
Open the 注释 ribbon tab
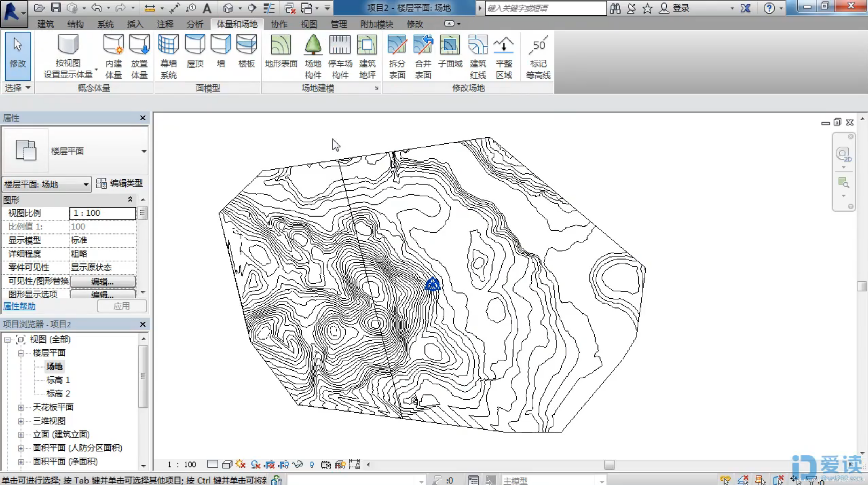coord(165,24)
